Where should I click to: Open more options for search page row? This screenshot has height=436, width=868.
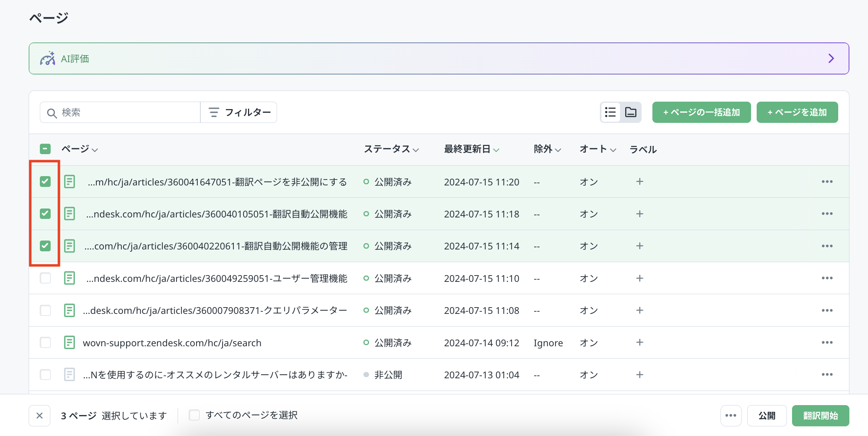pyautogui.click(x=827, y=343)
